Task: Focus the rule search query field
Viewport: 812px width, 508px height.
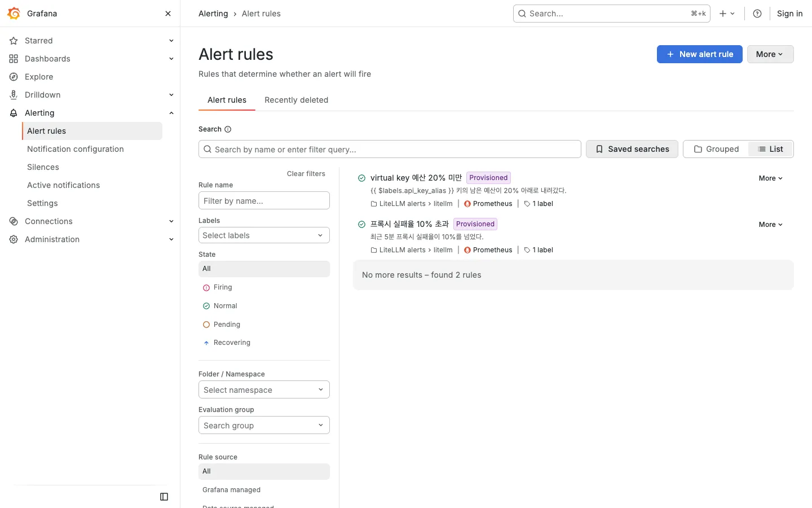Action: (x=390, y=149)
